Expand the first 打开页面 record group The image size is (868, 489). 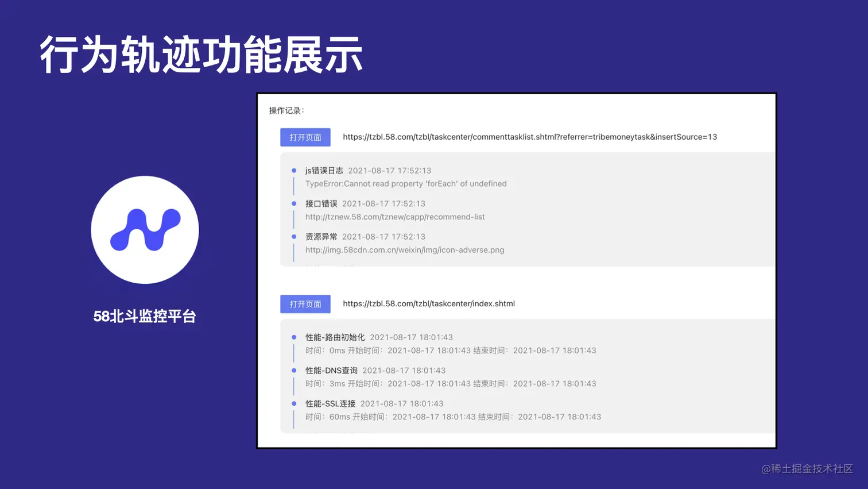coord(305,137)
